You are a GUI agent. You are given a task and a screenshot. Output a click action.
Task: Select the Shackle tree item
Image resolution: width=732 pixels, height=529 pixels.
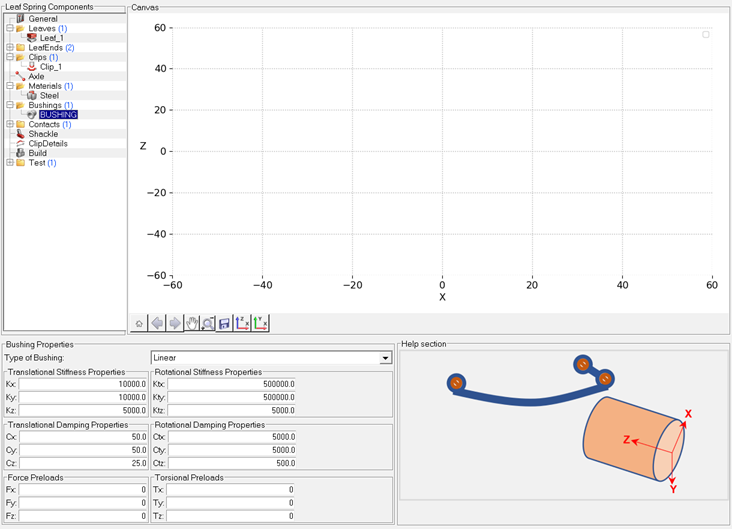click(43, 134)
